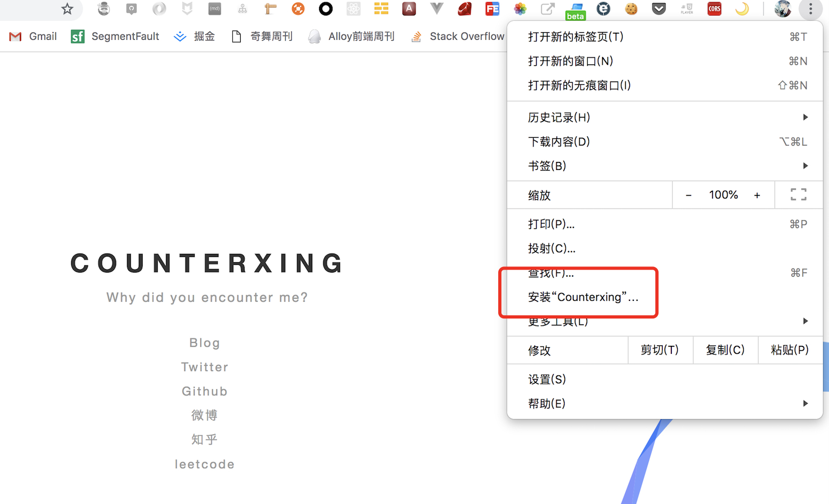829x504 pixels.
Task: Open the React DevTools extension icon
Action: 353,9
